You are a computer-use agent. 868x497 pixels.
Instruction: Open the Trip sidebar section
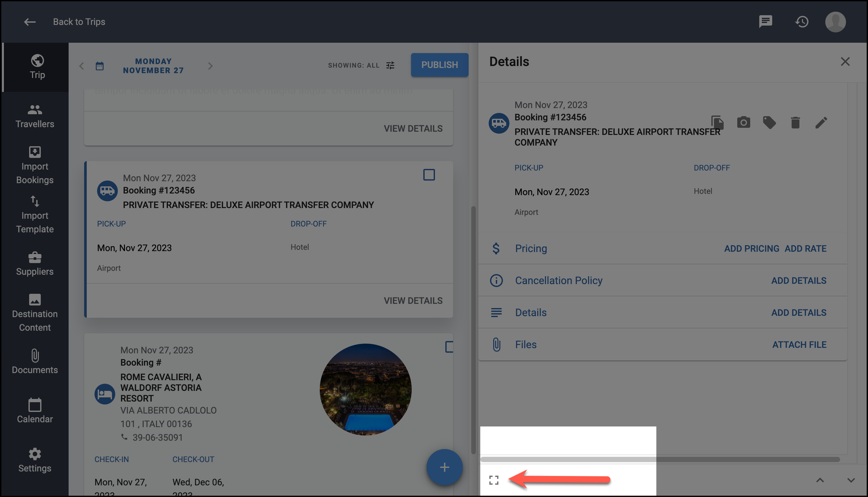coord(36,67)
